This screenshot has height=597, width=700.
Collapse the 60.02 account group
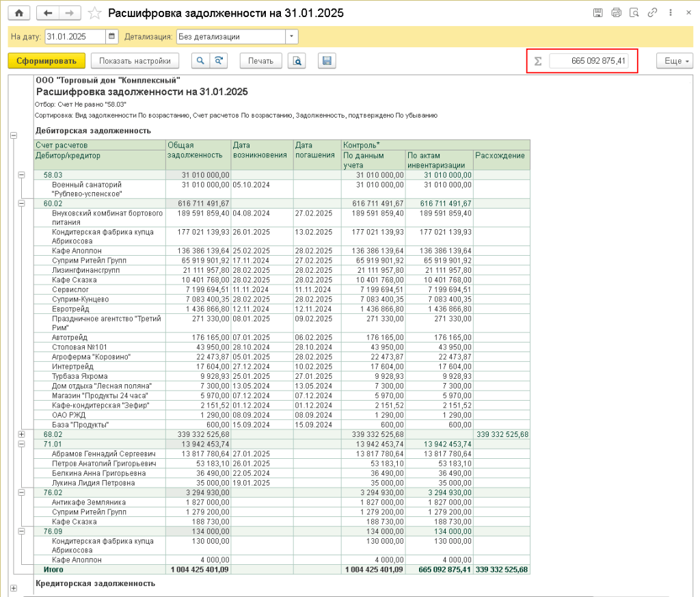21,203
